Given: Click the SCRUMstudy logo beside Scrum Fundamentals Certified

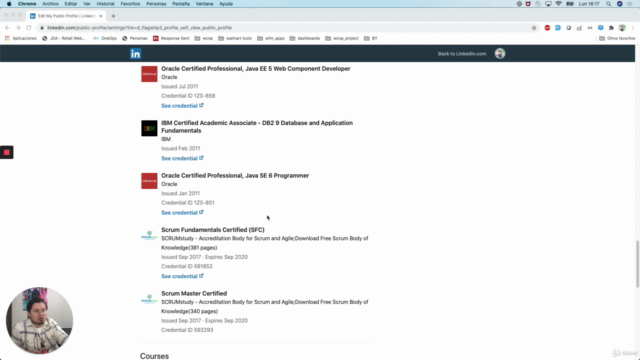Looking at the screenshot, I should 149,235.
